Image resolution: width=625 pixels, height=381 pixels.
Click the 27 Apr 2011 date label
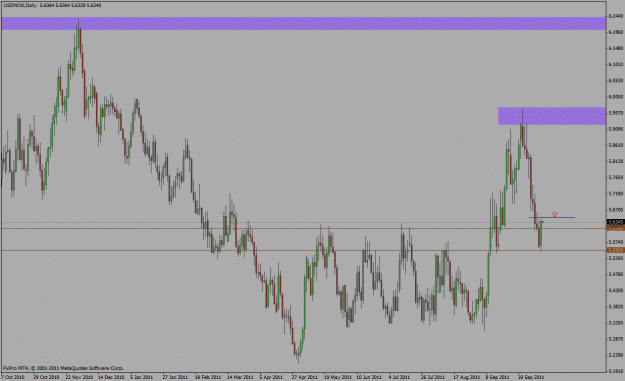coord(305,377)
